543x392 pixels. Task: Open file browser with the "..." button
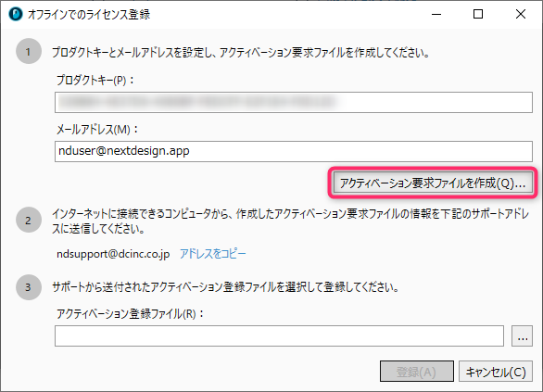[x=522, y=335]
